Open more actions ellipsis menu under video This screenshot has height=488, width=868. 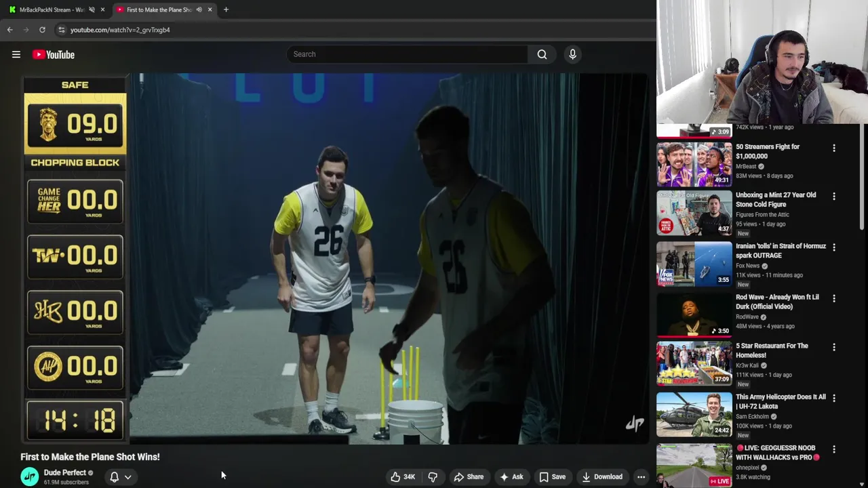[x=641, y=476]
